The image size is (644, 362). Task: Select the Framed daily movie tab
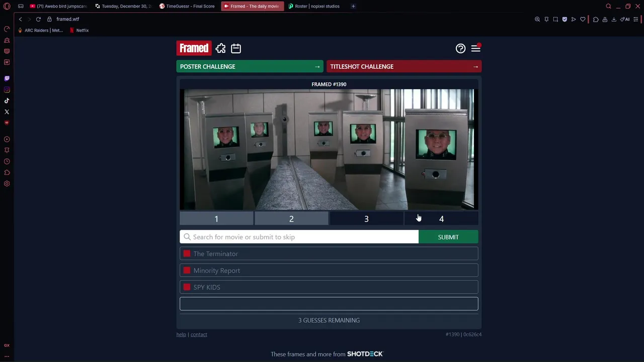coord(252,6)
